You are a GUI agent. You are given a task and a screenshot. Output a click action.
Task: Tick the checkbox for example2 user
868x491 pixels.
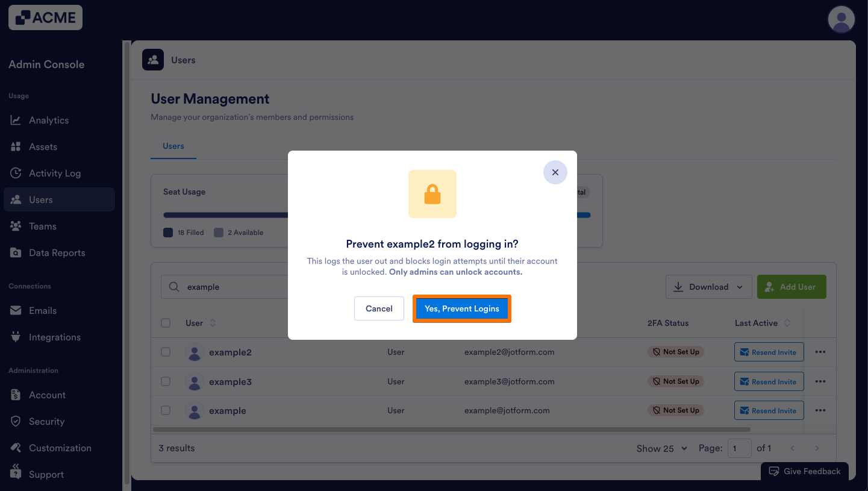pyautogui.click(x=166, y=352)
